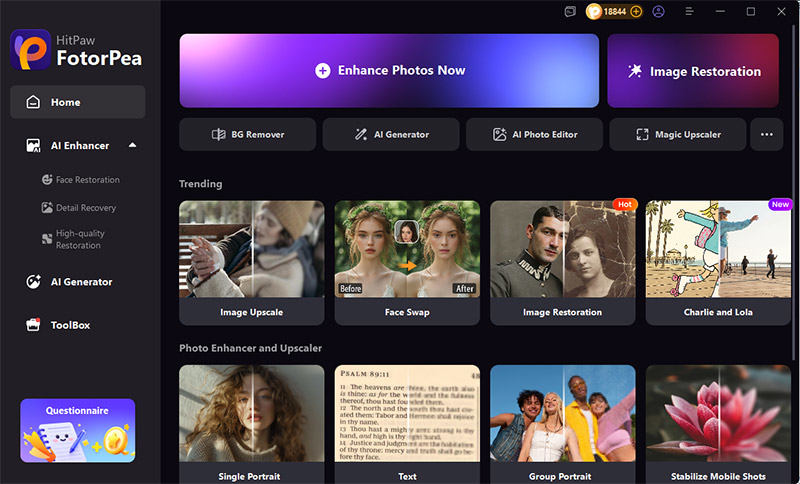This screenshot has width=800, height=484.
Task: Add credits with the coin plus icon
Action: coord(636,11)
